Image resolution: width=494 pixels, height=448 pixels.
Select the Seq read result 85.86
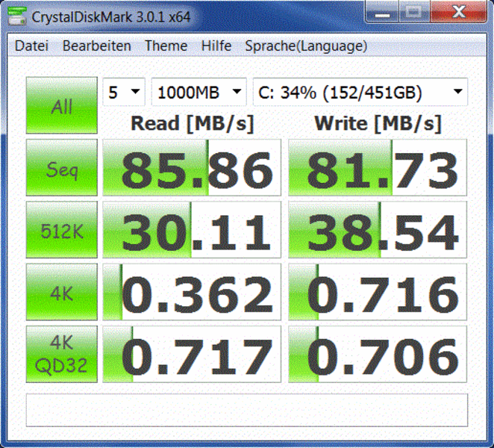click(x=192, y=167)
